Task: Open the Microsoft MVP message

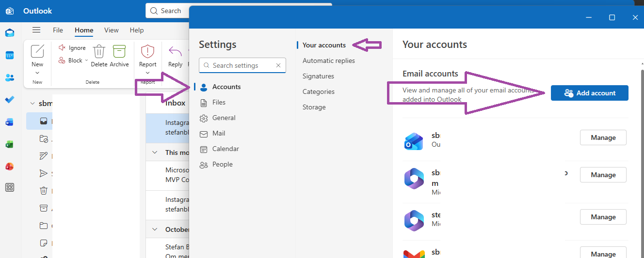Action: pos(167,175)
